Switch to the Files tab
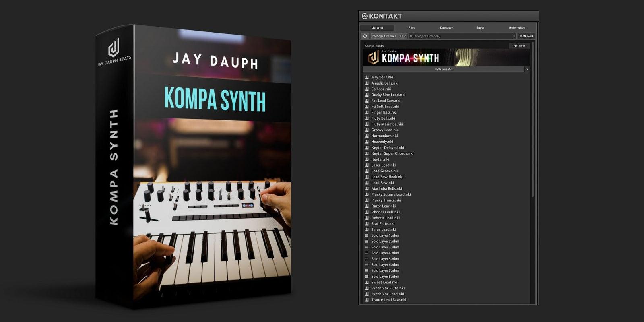The height and width of the screenshot is (322, 644). click(x=411, y=28)
